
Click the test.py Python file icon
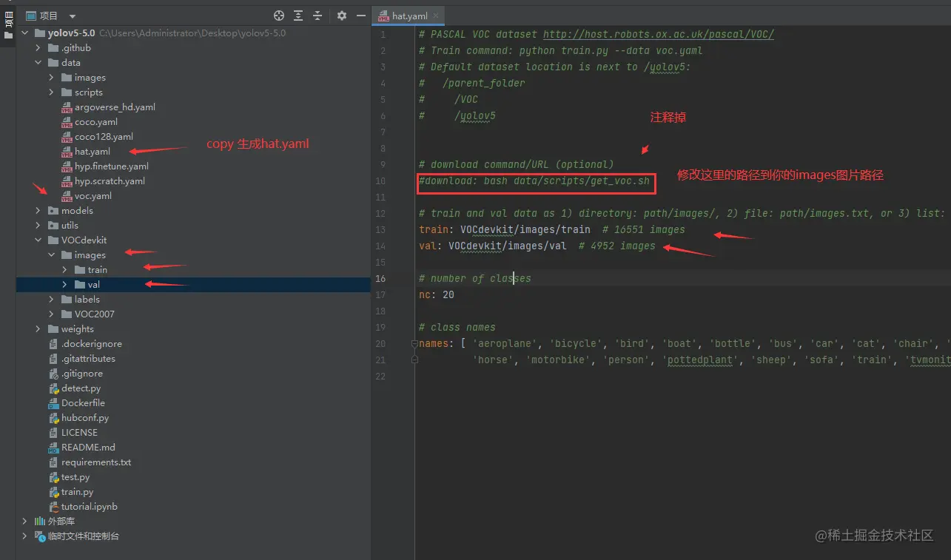(x=53, y=477)
